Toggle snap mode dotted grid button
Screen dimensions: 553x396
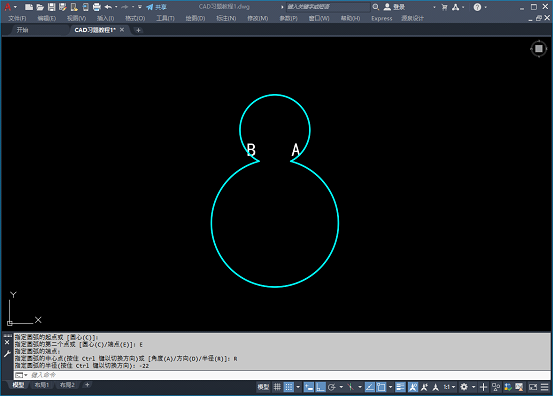coord(289,387)
